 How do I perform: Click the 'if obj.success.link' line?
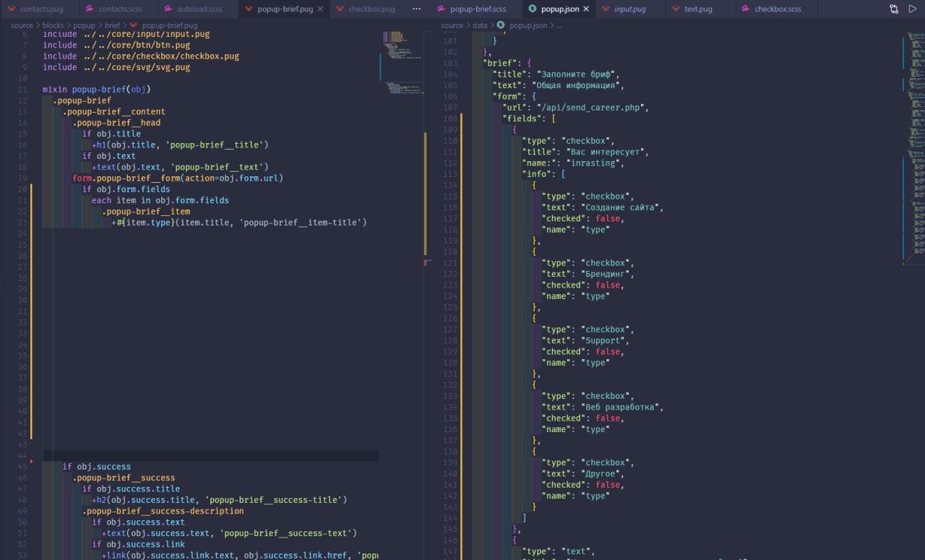(138, 544)
